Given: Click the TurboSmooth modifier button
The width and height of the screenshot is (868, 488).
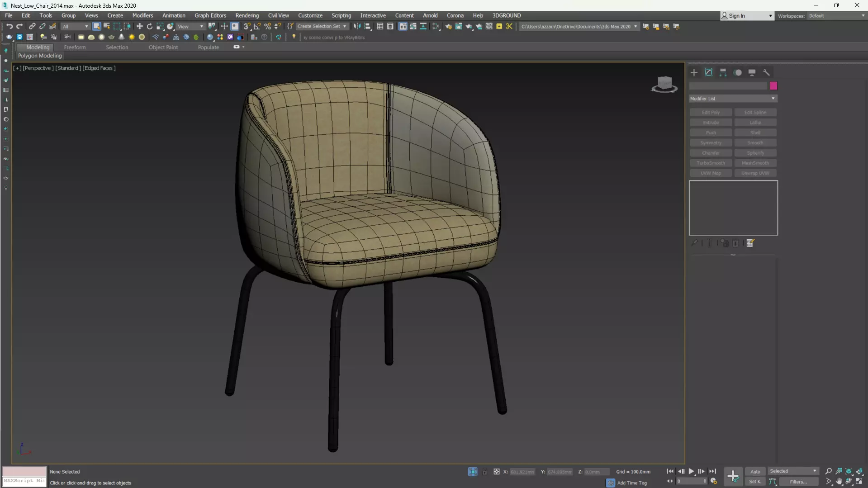Looking at the screenshot, I should [x=711, y=163].
